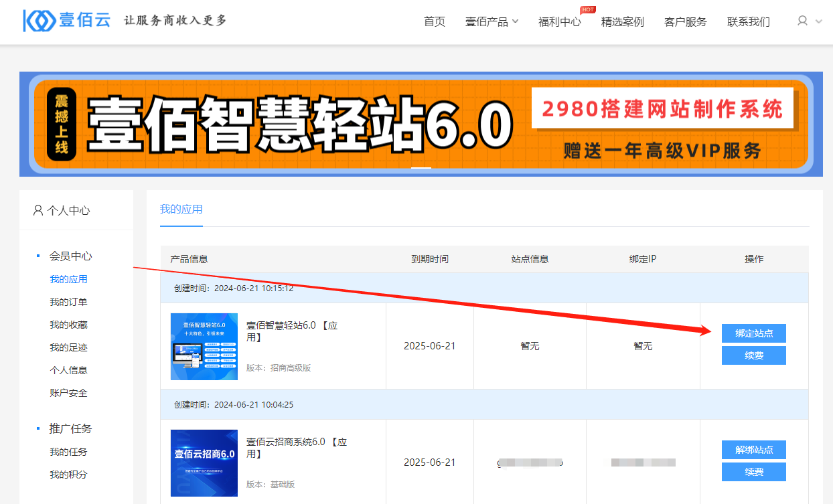
Task: Click the 到期时间 column header
Action: [430, 259]
